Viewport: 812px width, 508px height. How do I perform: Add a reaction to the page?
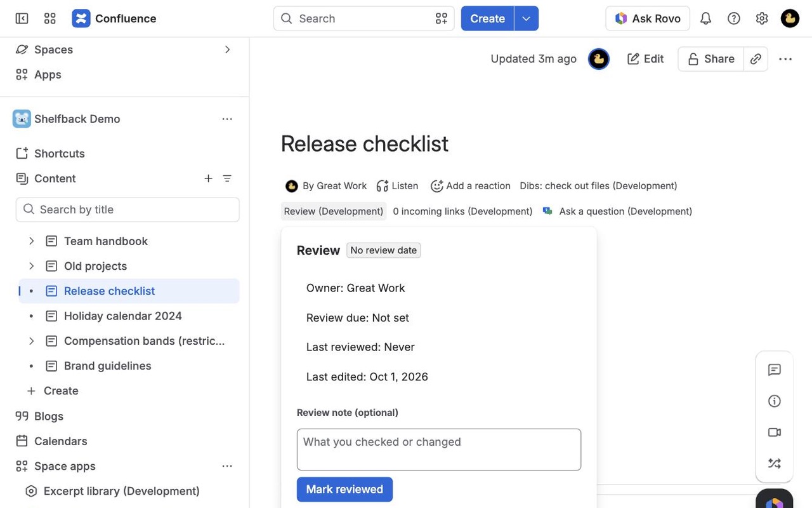471,186
